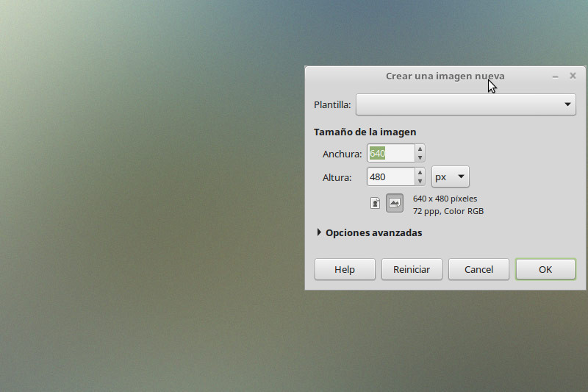This screenshot has width=588, height=392.
Task: Decrease Altura value with down arrow
Action: point(420,181)
